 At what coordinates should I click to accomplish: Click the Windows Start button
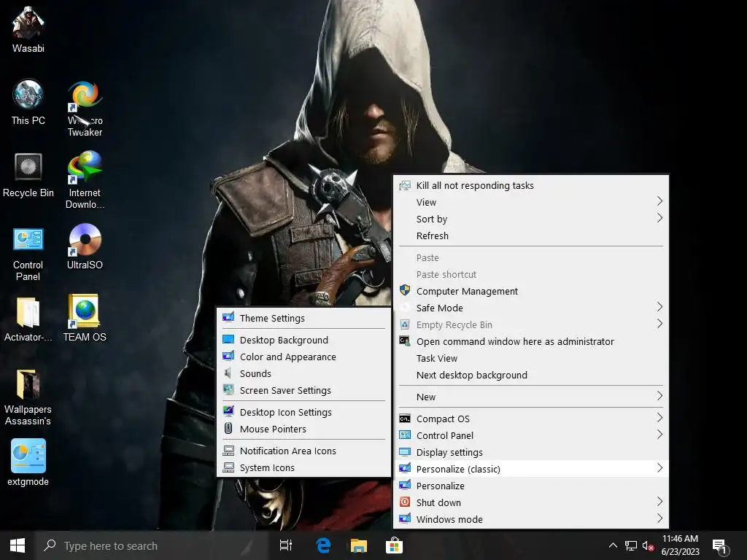(18, 545)
